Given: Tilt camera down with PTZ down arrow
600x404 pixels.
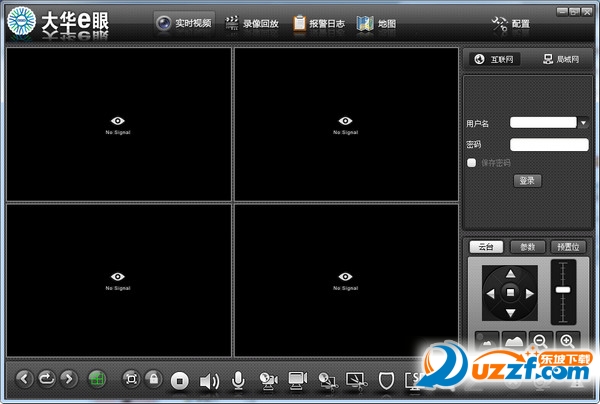Looking at the screenshot, I should 510,313.
